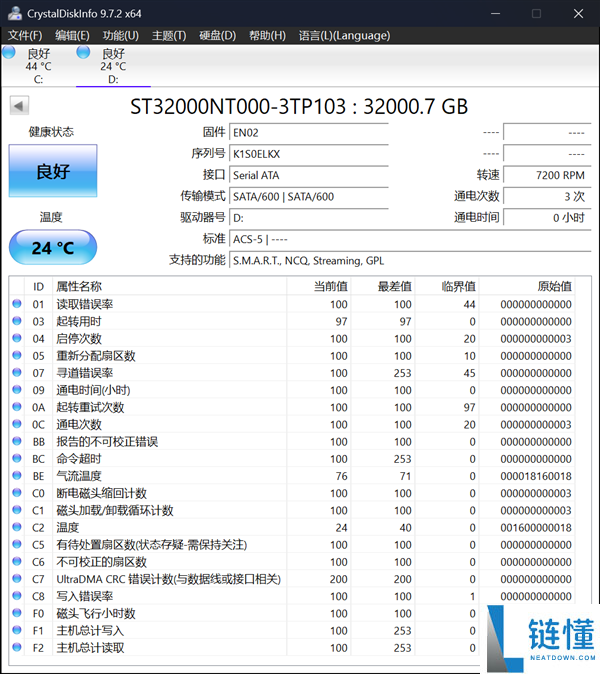This screenshot has width=600, height=674.
Task: Click the firmware field EN02
Action: 309,132
